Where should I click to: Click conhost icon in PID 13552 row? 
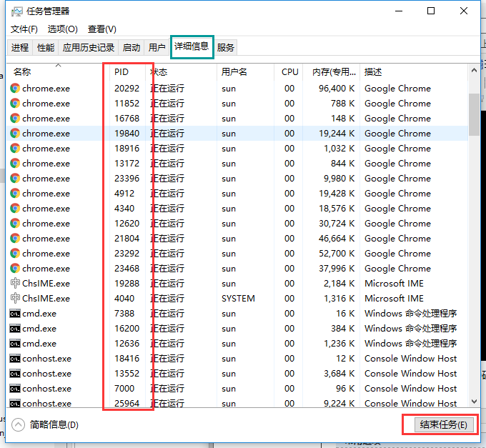pos(15,374)
